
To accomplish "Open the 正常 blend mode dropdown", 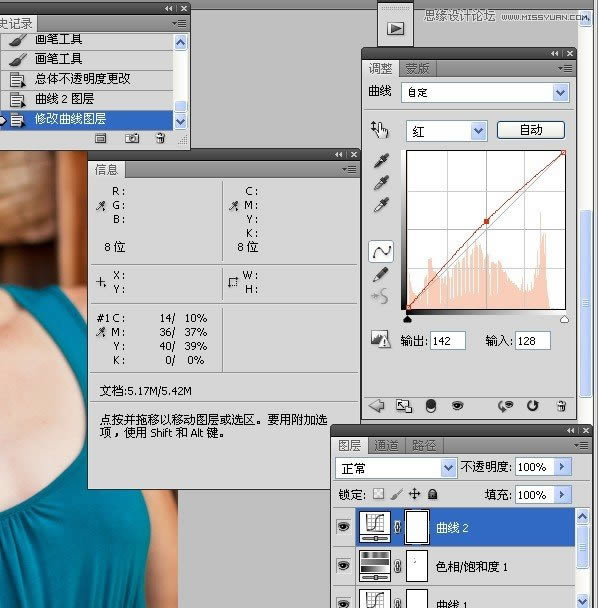I will [x=395, y=468].
